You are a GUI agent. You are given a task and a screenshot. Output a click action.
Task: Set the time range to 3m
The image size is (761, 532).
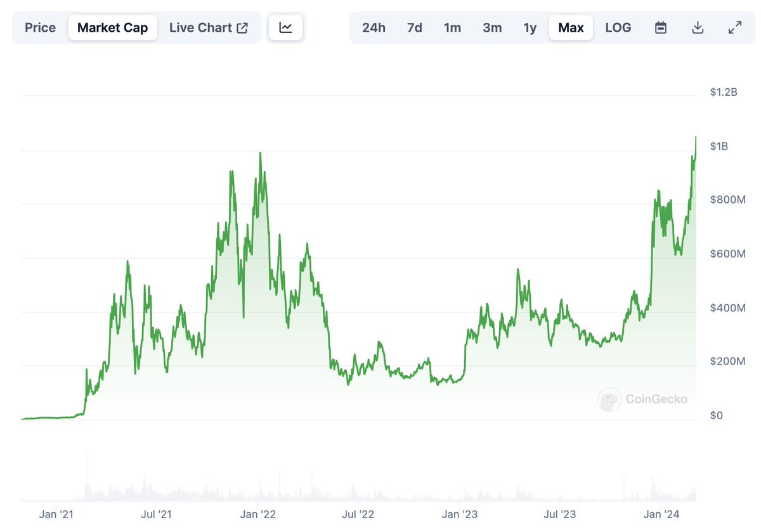coord(492,28)
